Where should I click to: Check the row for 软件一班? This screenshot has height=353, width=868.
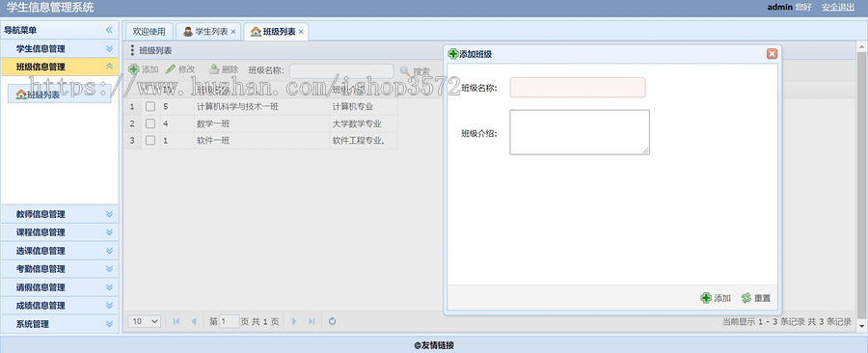click(x=150, y=141)
